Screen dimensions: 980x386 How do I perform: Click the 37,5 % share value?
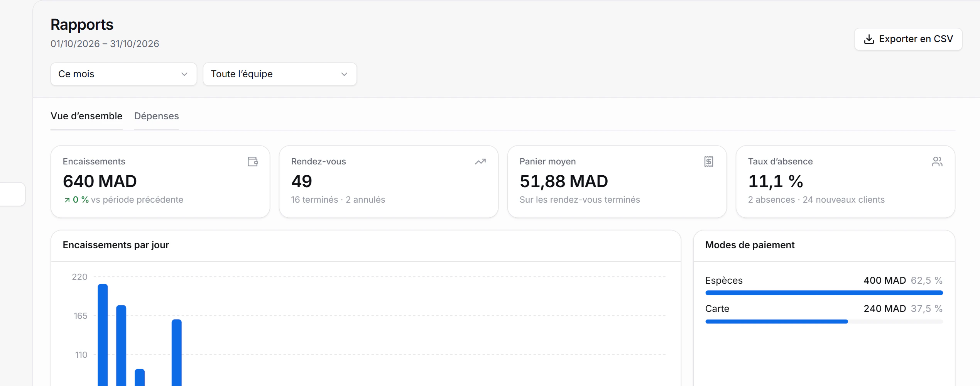click(x=927, y=309)
